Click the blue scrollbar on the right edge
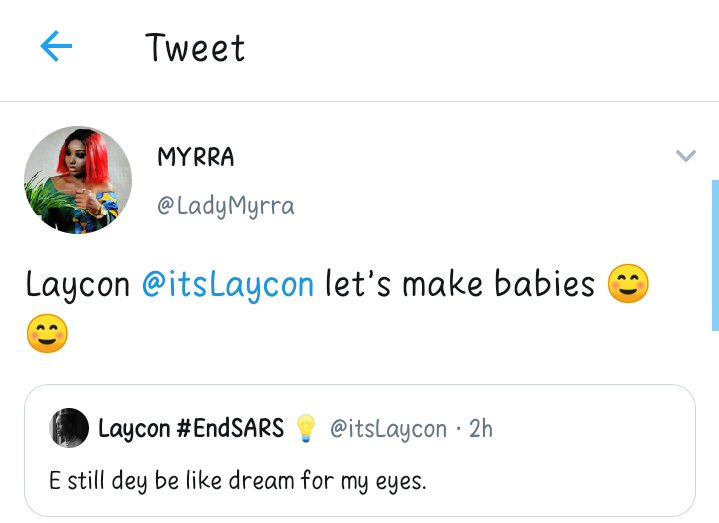Screen dimensions: 719x523 pos(714,255)
